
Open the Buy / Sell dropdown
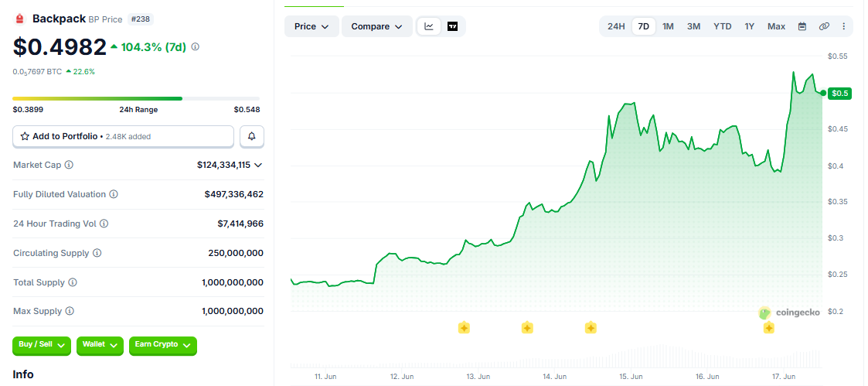(42, 345)
